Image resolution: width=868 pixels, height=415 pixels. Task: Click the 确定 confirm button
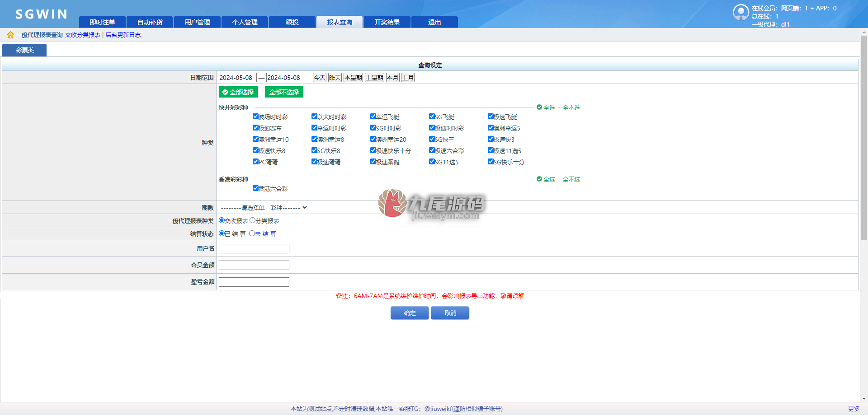coord(410,313)
